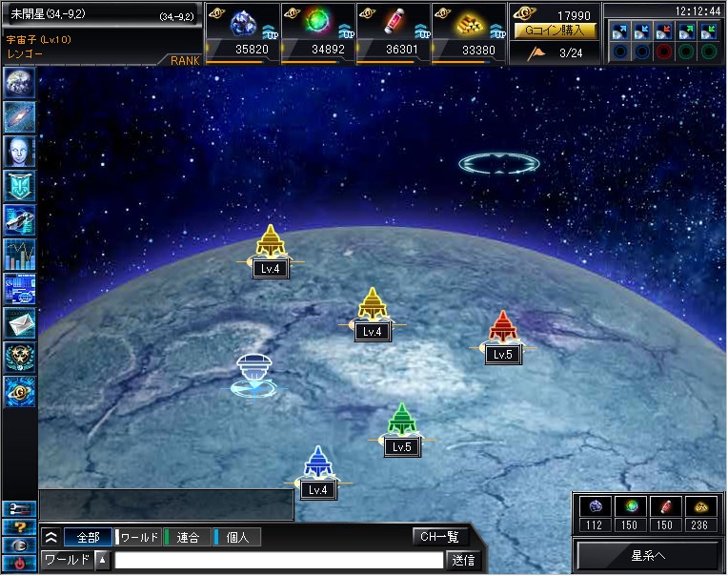The image size is (728, 576).
Task: Click the 送信 send button
Action: pos(463,560)
